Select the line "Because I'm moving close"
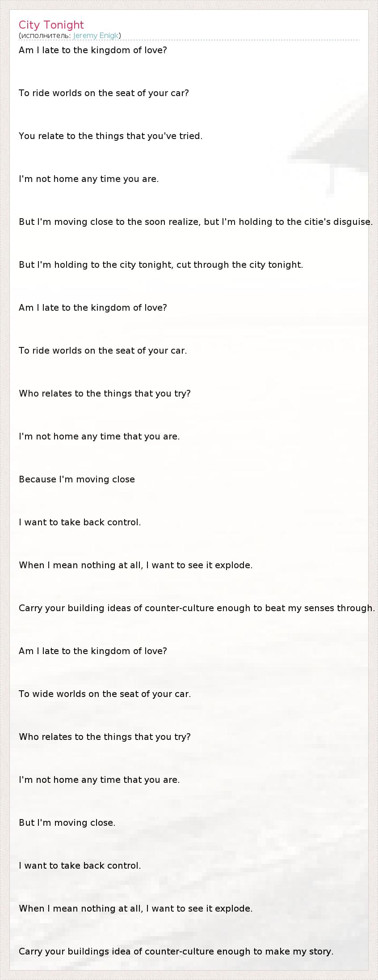378x980 pixels. (x=77, y=479)
